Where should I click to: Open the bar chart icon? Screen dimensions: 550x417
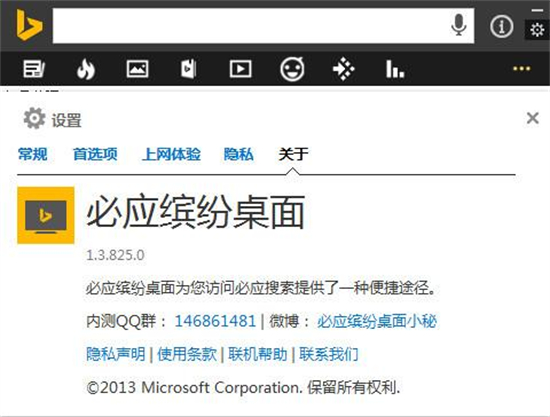tap(395, 69)
